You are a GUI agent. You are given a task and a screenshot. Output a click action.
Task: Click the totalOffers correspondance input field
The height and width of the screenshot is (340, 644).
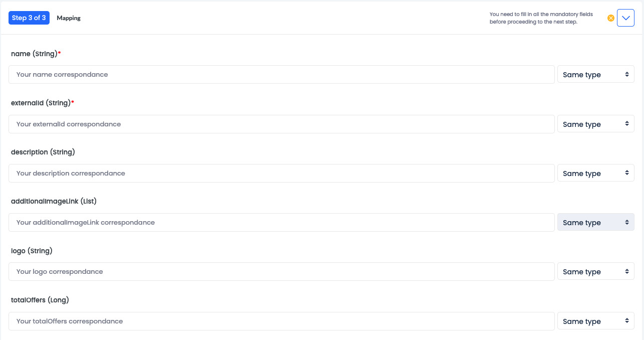(x=281, y=321)
